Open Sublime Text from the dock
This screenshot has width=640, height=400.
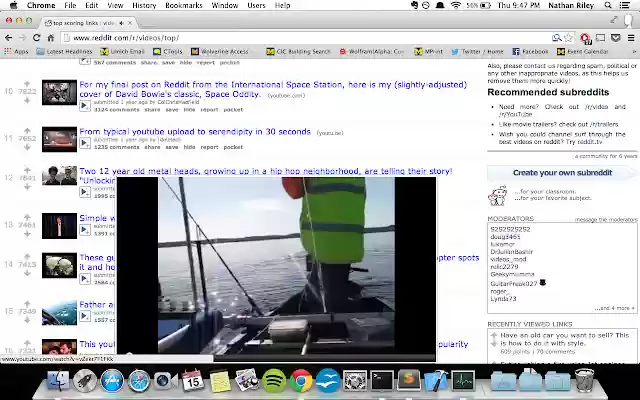[409, 381]
